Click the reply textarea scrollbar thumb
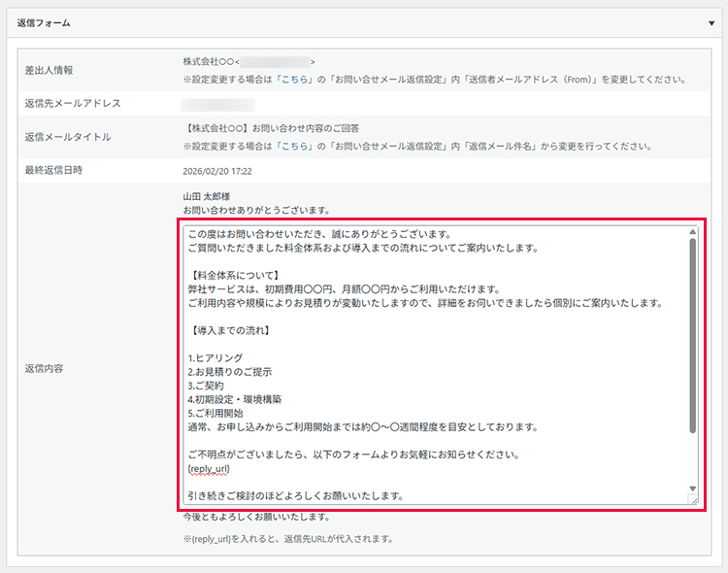 point(692,335)
